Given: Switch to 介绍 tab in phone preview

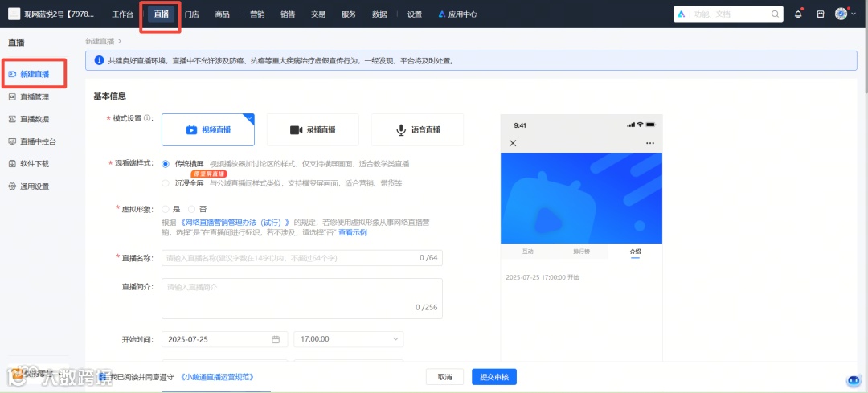Looking at the screenshot, I should click(635, 252).
